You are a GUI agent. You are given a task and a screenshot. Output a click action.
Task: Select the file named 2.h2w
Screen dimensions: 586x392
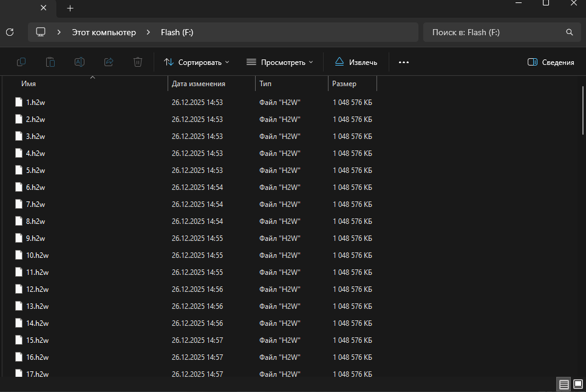pos(35,120)
